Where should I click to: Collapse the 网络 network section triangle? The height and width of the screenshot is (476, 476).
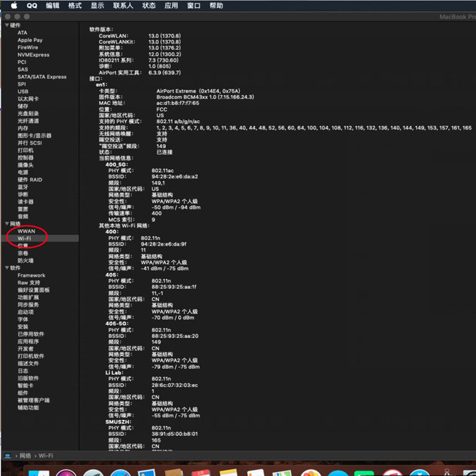click(7, 224)
